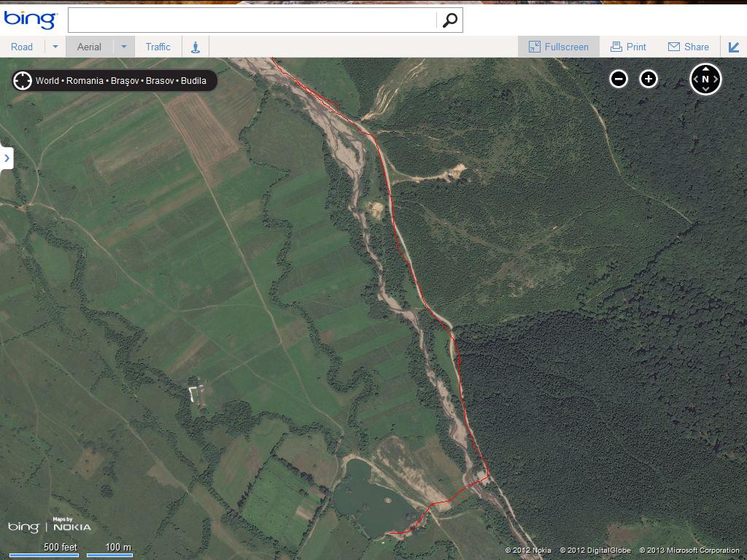
Task: Open the Aerial view options dropdown arrow
Action: (124, 47)
